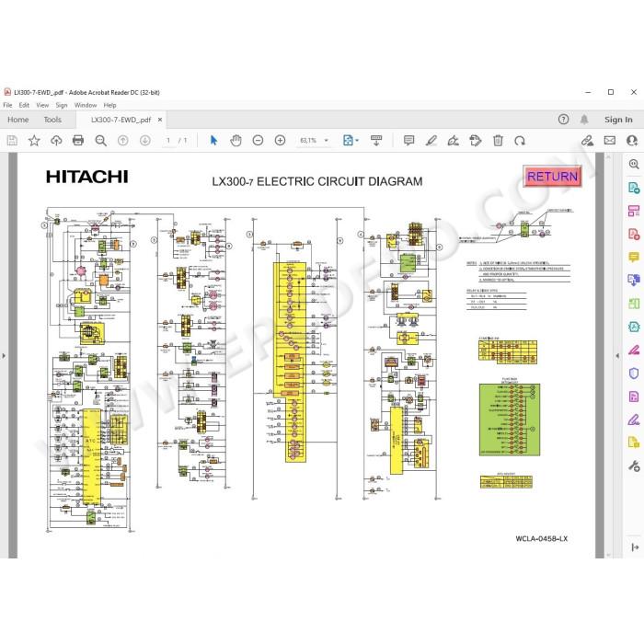Close the LX300-7-EWD_.pdf tab
The image size is (644, 644).
click(x=160, y=120)
